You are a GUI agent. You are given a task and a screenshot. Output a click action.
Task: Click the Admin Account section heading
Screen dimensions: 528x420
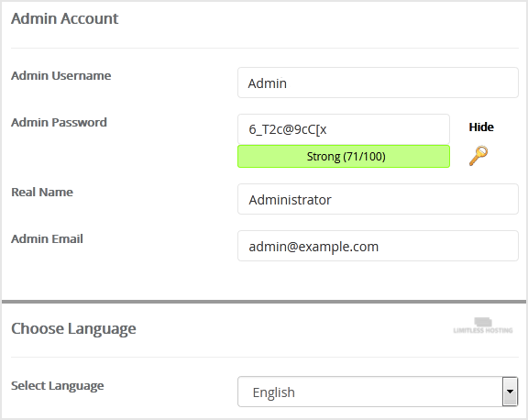(x=65, y=18)
